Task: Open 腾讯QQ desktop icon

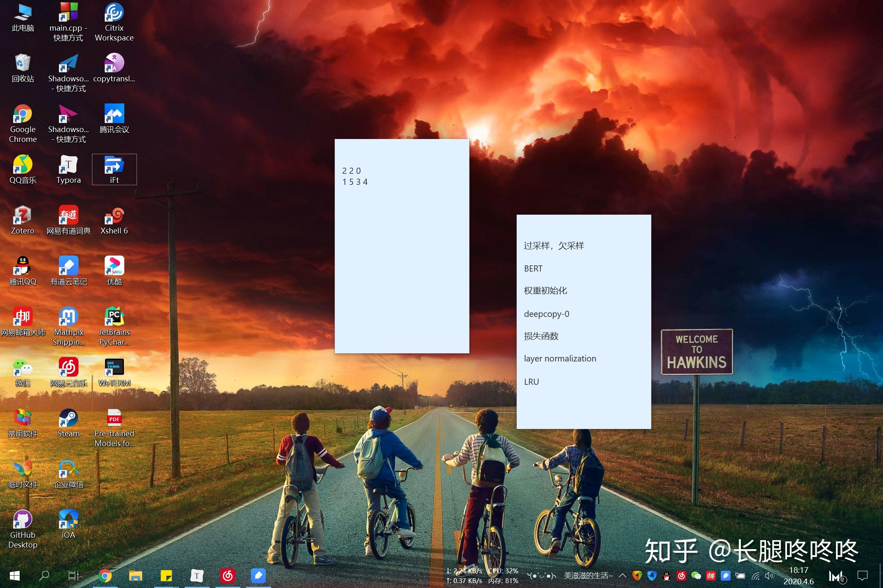Action: [x=23, y=271]
